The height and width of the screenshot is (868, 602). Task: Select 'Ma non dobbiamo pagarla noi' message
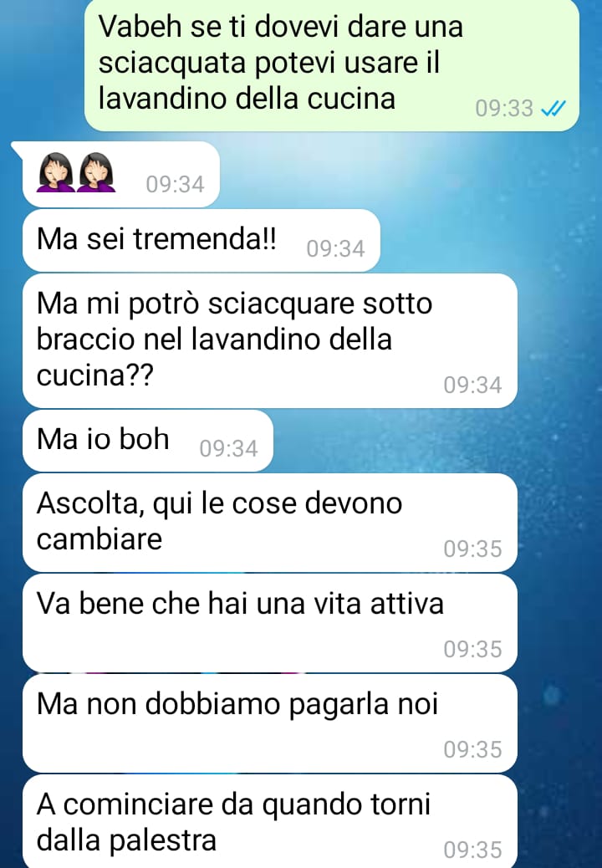[270, 723]
